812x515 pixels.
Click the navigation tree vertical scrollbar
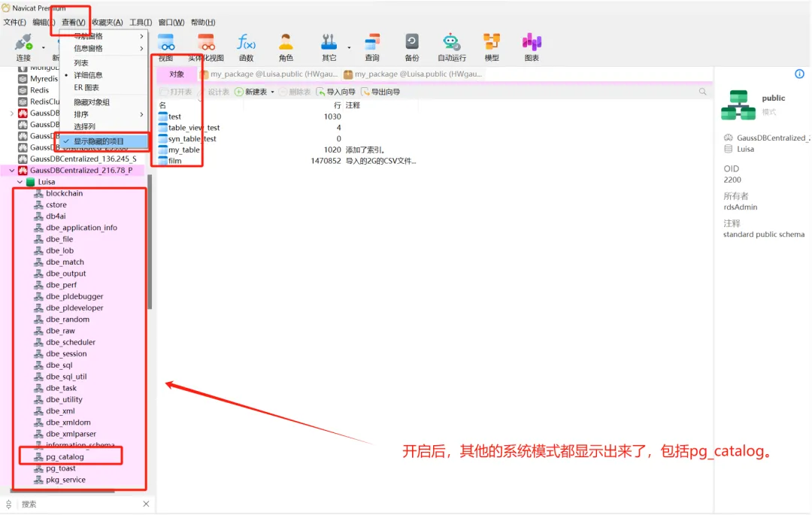point(150,242)
